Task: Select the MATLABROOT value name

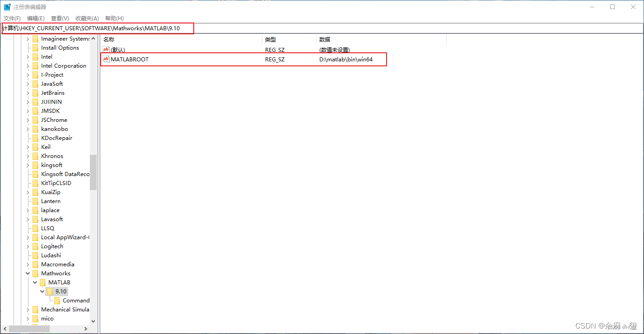Action: pyautogui.click(x=130, y=60)
